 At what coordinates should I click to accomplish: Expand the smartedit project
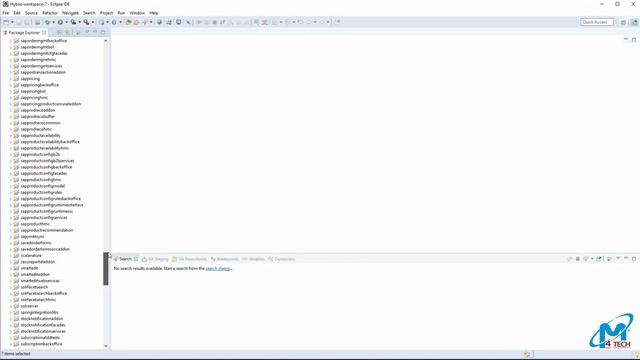[x=11, y=268]
